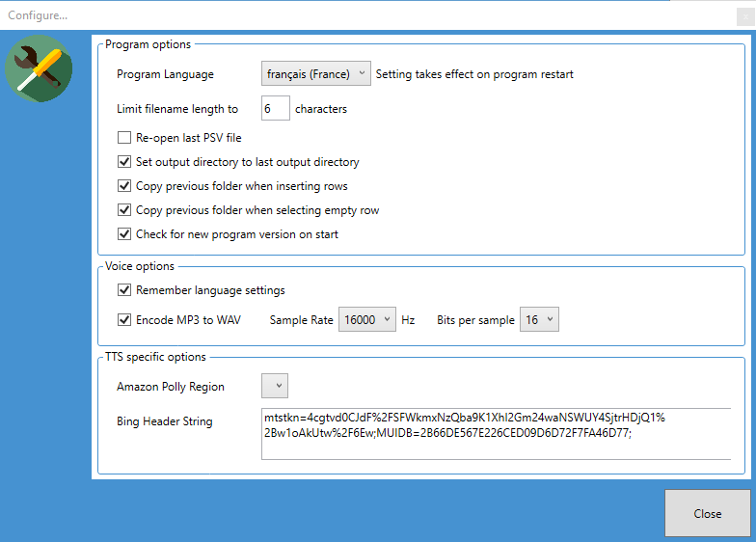Toggle Copy previous folder when inserting rows

click(x=124, y=186)
